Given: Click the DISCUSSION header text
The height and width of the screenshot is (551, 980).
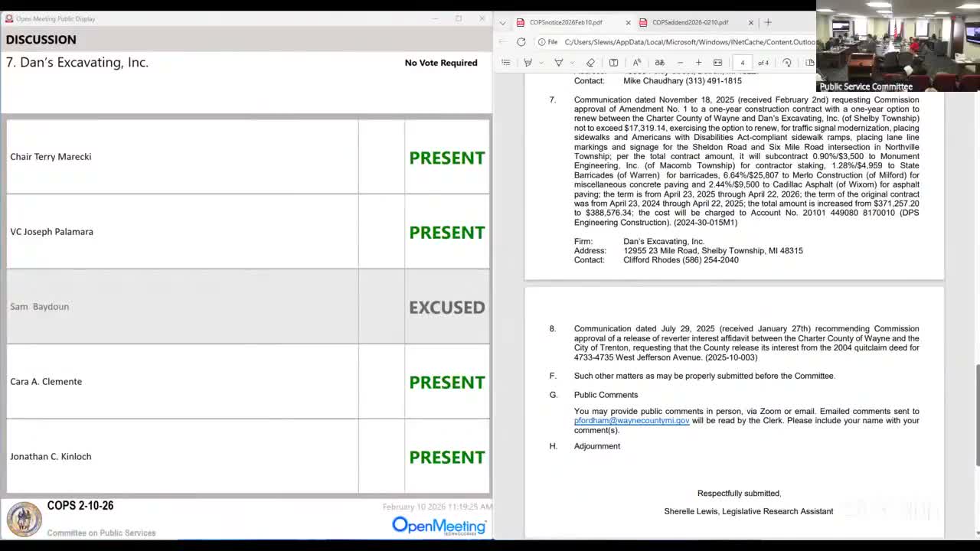Looking at the screenshot, I should click(x=41, y=40).
